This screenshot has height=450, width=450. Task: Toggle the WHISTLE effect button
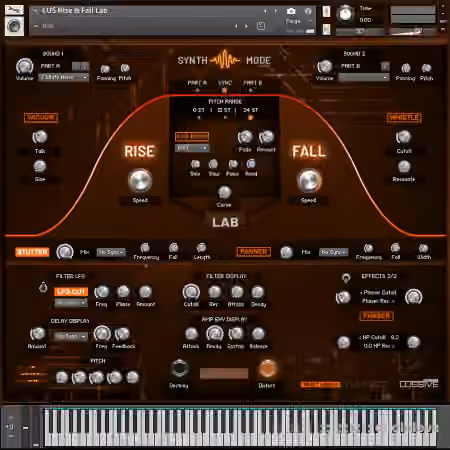[x=404, y=118]
